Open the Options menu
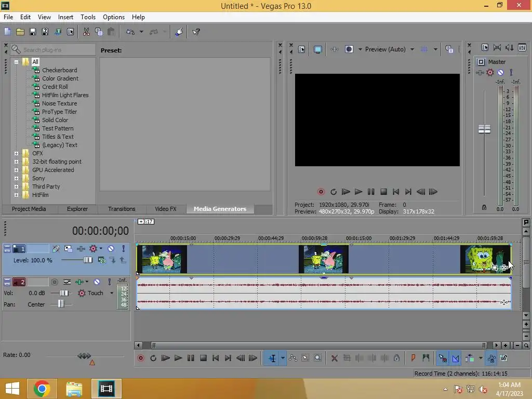 pos(114,17)
